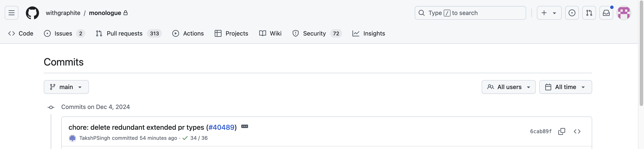The height and width of the screenshot is (149, 644).
Task: Click the Type to search field
Action: (x=470, y=13)
